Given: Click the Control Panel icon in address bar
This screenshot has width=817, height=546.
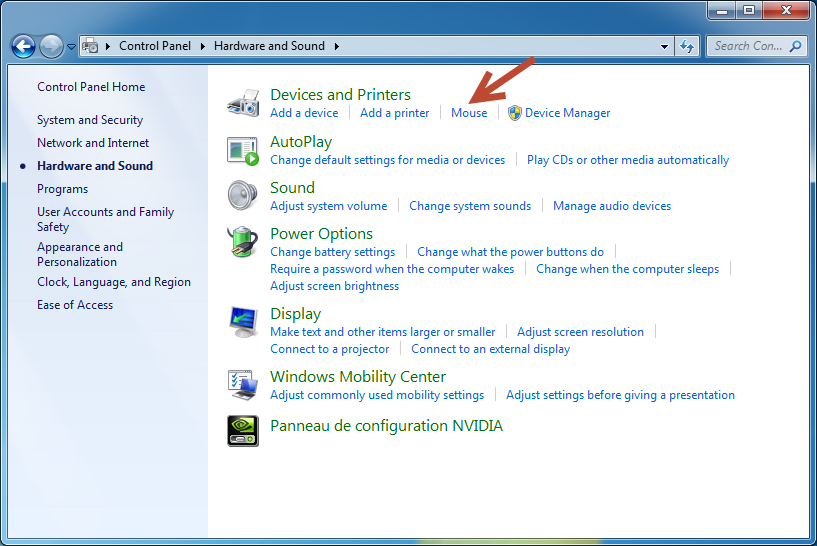Looking at the screenshot, I should click(91, 46).
